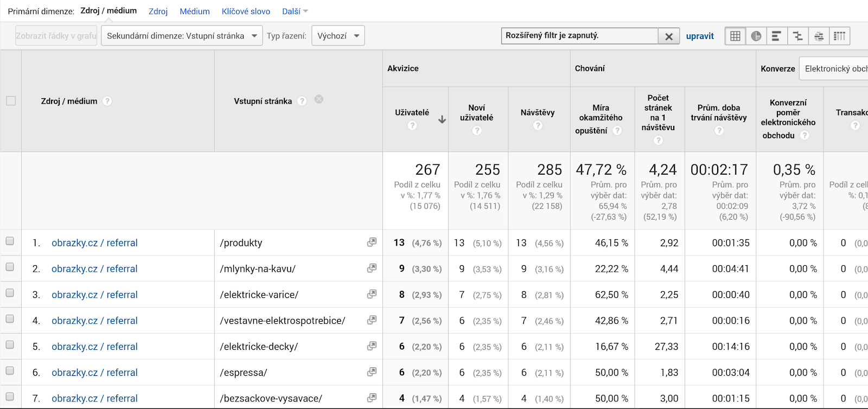Switch primary dimension to Médium
The image size is (868, 409).
click(x=195, y=11)
